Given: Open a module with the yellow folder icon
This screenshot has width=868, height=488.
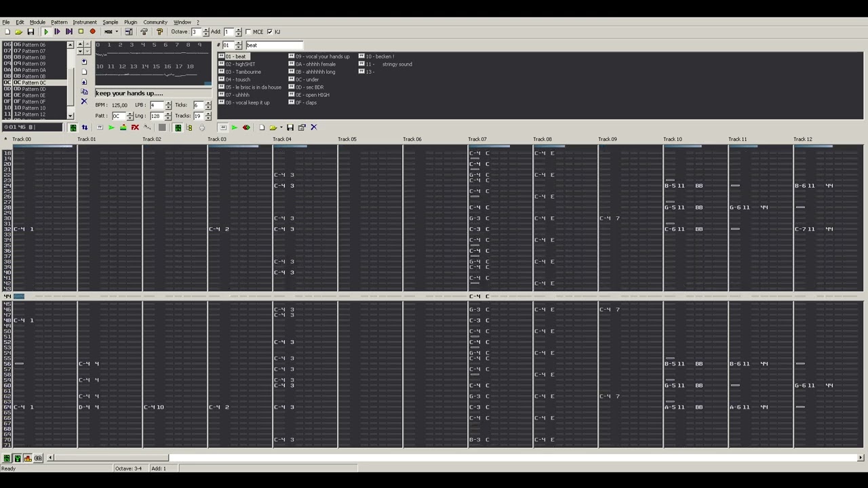Looking at the screenshot, I should pos(18,32).
